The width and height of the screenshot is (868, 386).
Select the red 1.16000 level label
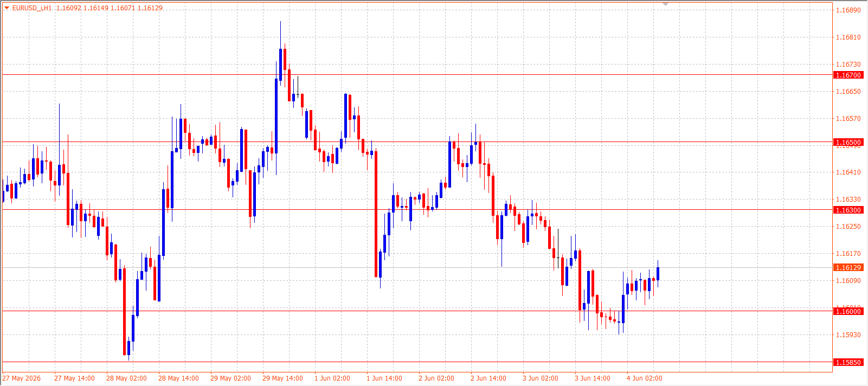pos(848,311)
